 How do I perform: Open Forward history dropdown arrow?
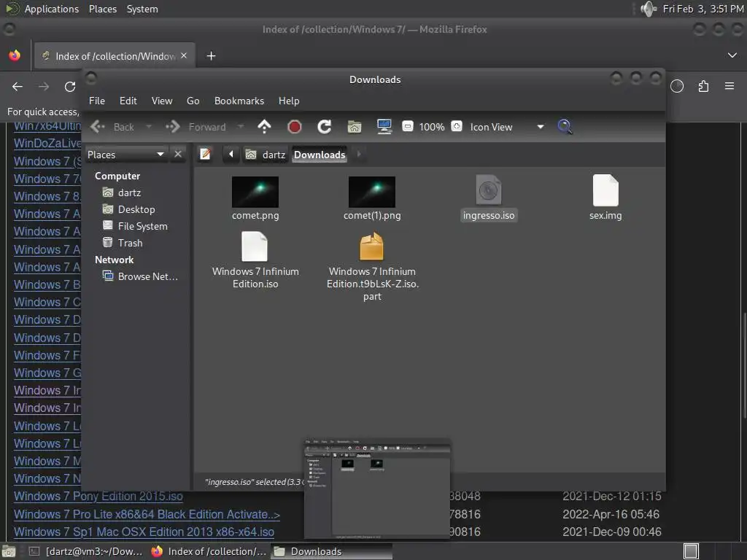(241, 127)
